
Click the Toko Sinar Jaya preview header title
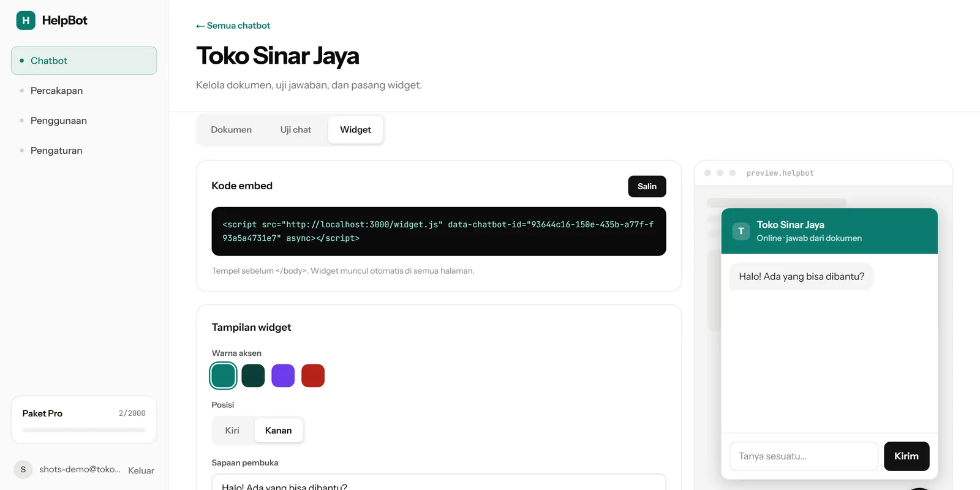[790, 225]
